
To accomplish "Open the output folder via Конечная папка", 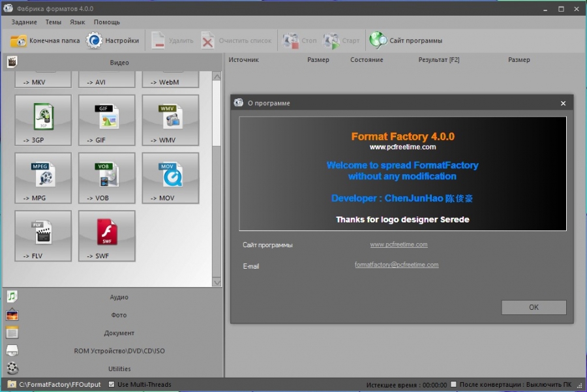I will coord(45,40).
